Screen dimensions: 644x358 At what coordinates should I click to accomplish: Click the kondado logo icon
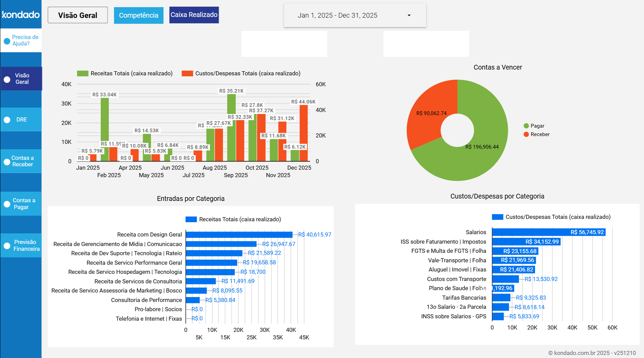(x=21, y=15)
